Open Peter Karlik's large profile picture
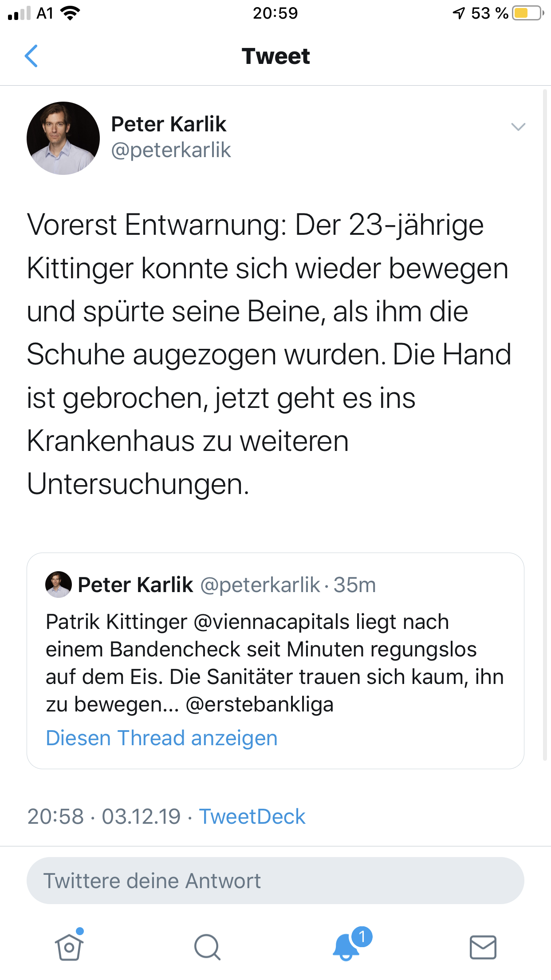Viewport: 551px width, 980px height. pyautogui.click(x=63, y=138)
